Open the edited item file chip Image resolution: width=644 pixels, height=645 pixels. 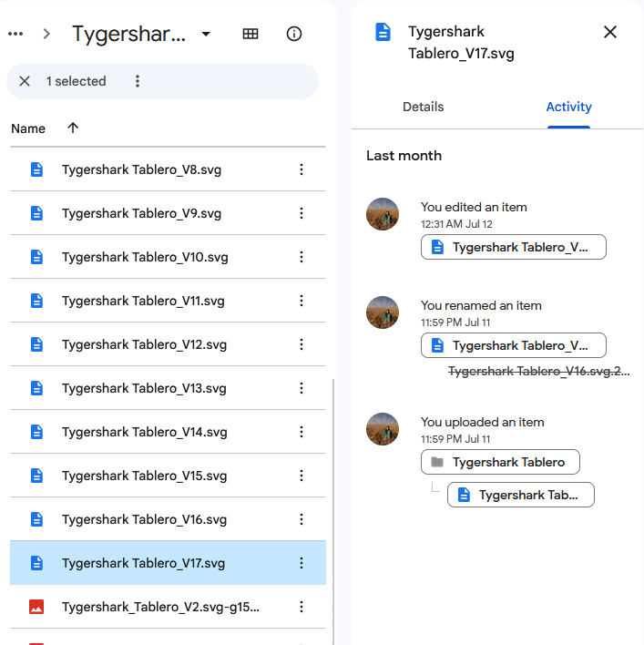(x=514, y=247)
